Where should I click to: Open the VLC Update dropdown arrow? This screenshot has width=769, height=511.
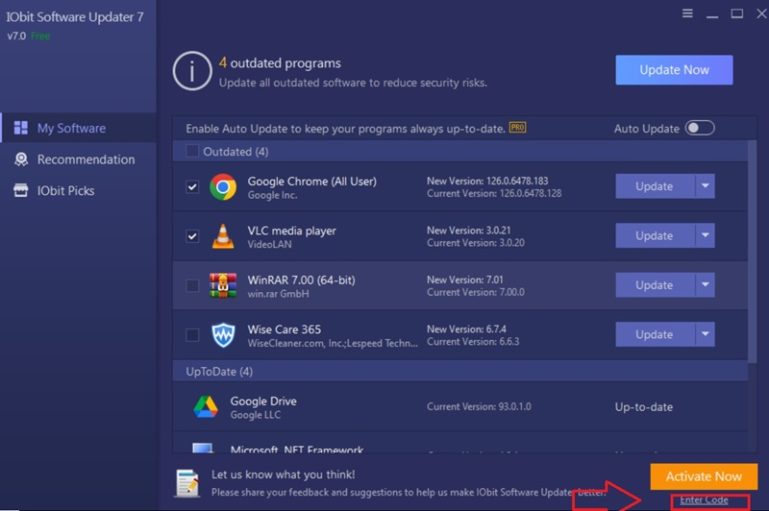(x=705, y=235)
